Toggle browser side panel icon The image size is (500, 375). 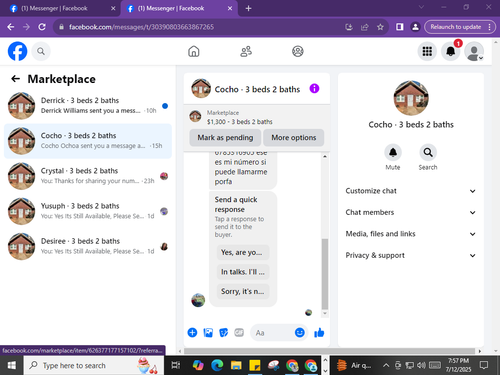400,27
